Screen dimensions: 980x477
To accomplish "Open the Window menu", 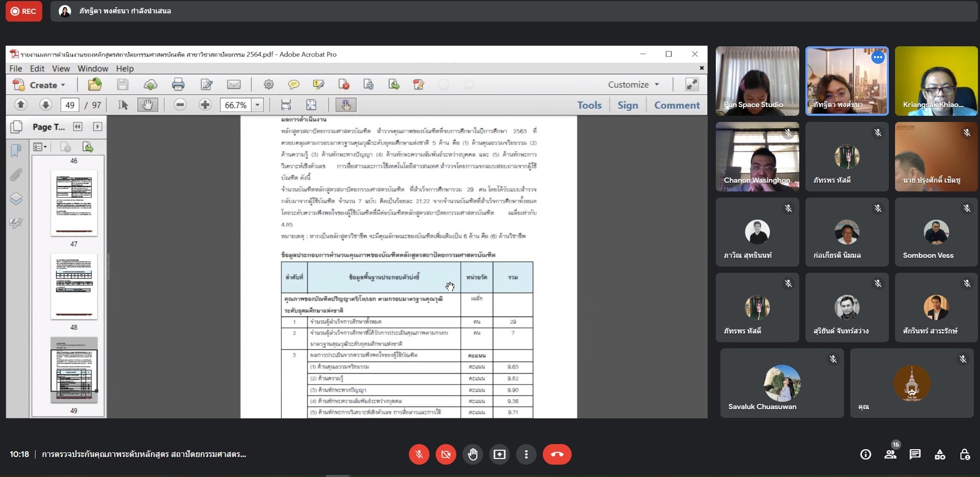I will pyautogui.click(x=93, y=68).
